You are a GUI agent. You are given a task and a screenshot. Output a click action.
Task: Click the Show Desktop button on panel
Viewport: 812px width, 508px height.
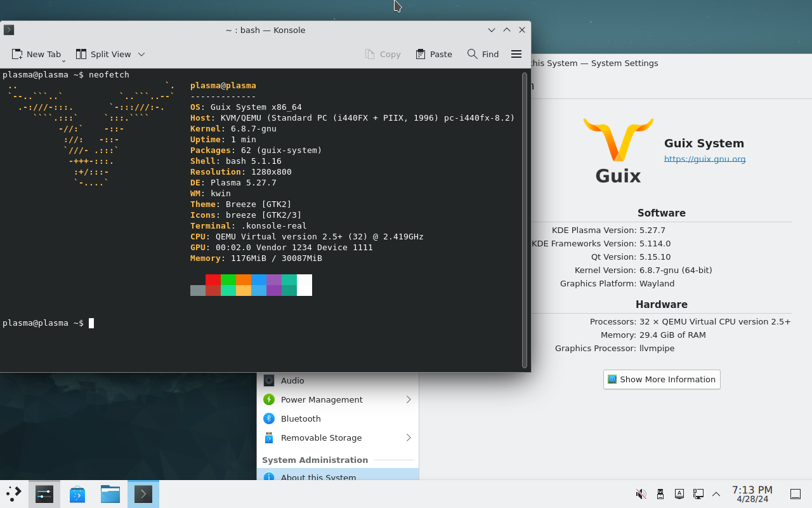(x=796, y=494)
